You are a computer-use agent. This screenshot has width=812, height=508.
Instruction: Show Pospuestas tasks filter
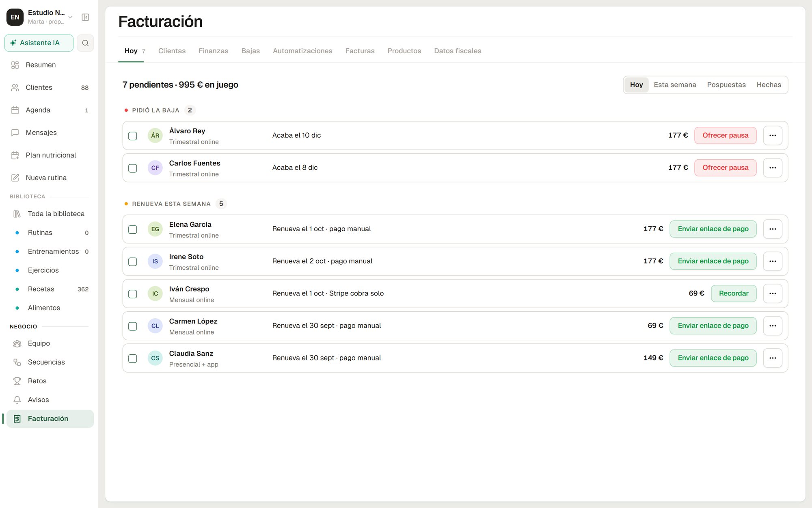[726, 85]
